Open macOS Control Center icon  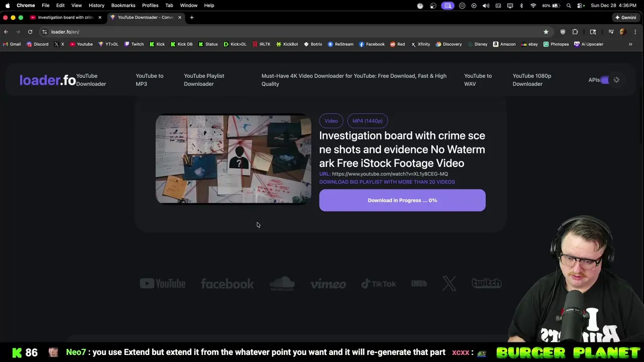coord(581,6)
